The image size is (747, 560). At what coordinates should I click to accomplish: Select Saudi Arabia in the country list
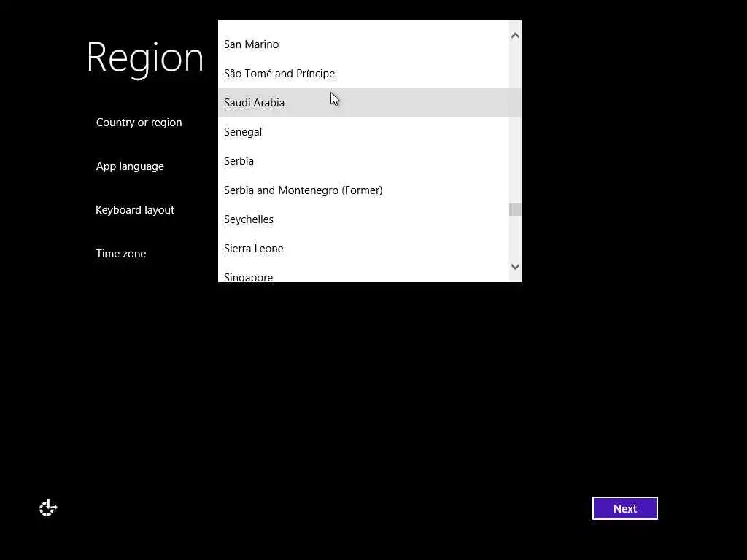(x=363, y=102)
